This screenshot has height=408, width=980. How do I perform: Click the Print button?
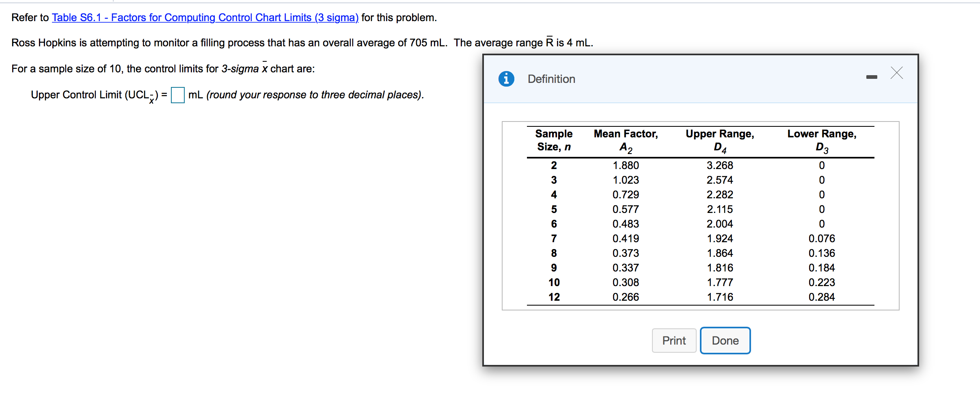click(x=674, y=341)
